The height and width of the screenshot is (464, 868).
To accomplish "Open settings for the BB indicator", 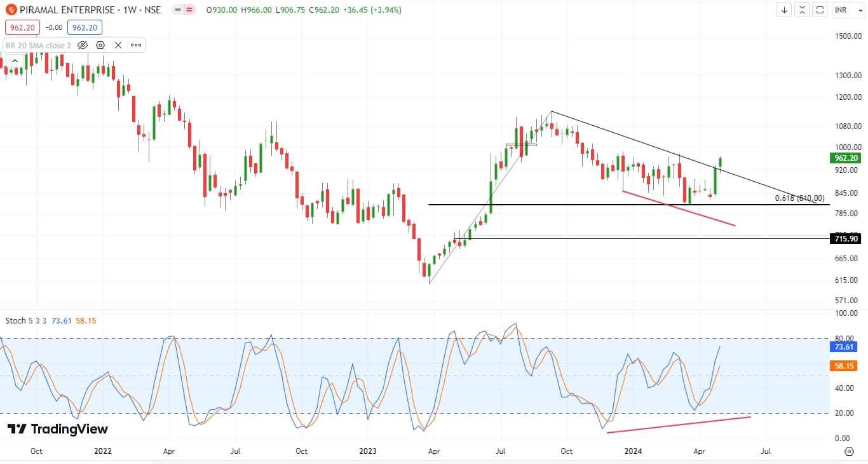I will tap(100, 45).
